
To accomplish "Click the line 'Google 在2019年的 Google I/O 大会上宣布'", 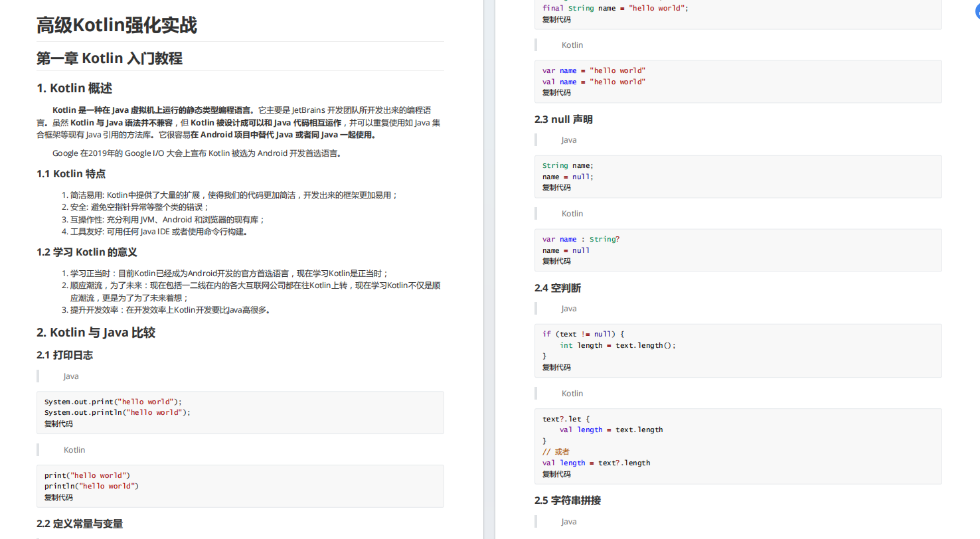I will click(x=197, y=153).
